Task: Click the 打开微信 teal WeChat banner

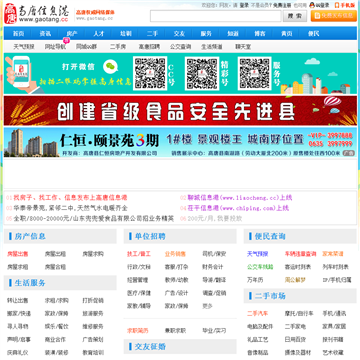Action: tap(180, 74)
